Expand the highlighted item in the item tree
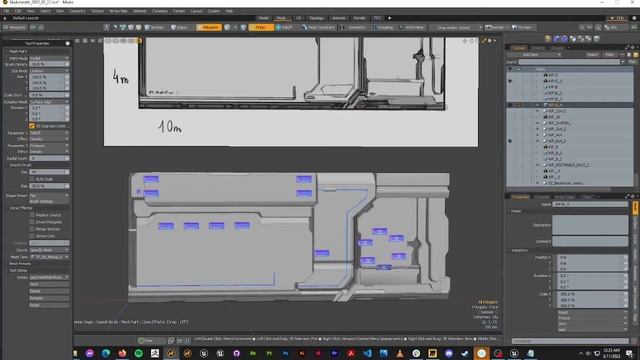 click(538, 105)
